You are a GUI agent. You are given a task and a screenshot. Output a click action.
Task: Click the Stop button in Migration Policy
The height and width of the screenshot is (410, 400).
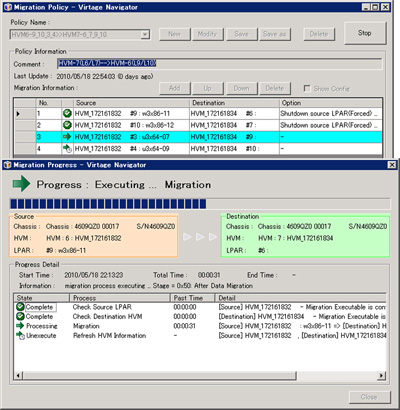point(365,33)
